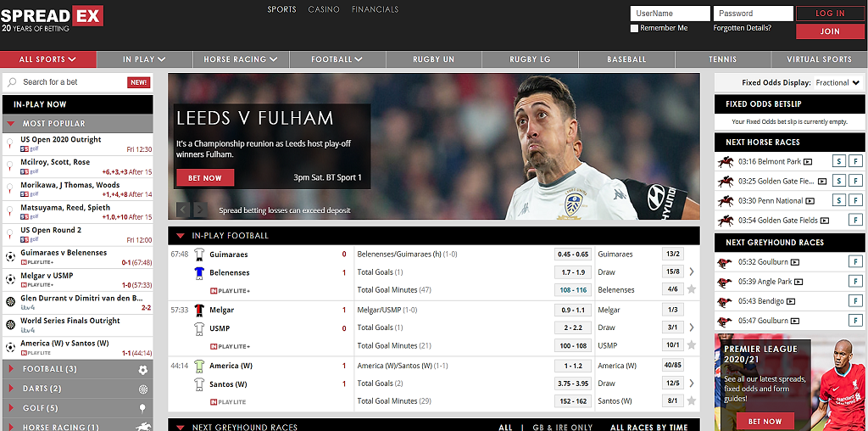868x431 pixels.
Task: Tick the Remember Me checkbox
Action: (x=634, y=28)
